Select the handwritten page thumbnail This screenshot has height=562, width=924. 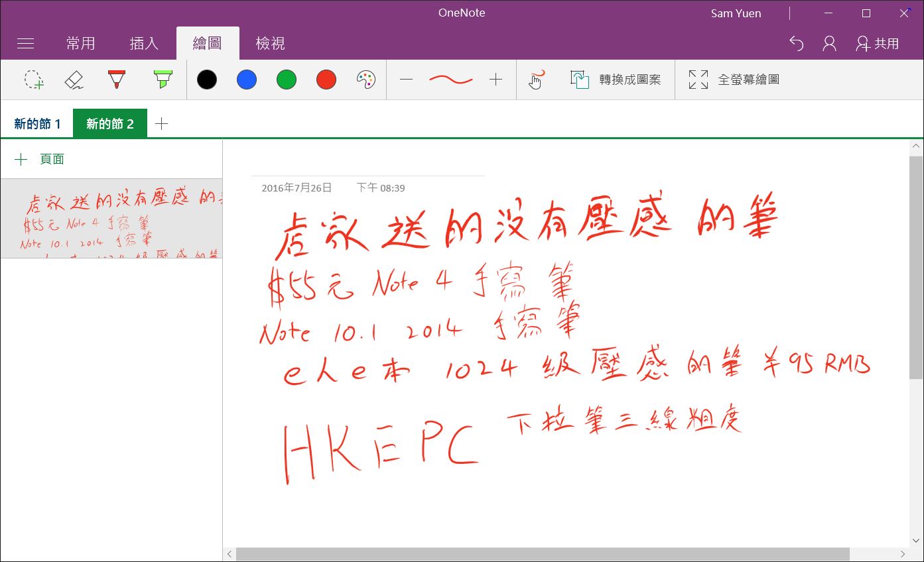click(x=111, y=219)
